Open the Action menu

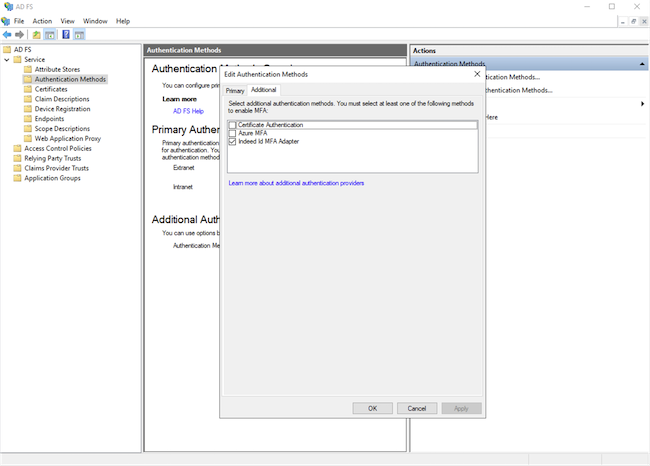coord(42,21)
